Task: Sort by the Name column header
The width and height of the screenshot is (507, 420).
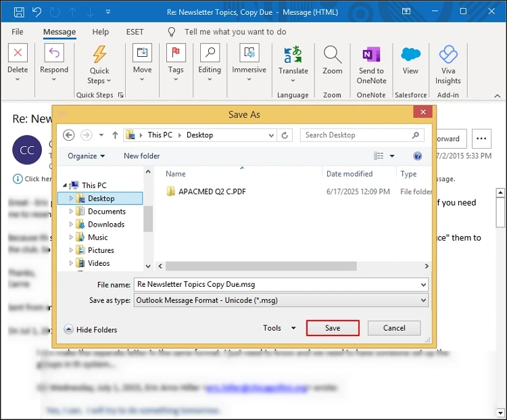Action: [176, 174]
